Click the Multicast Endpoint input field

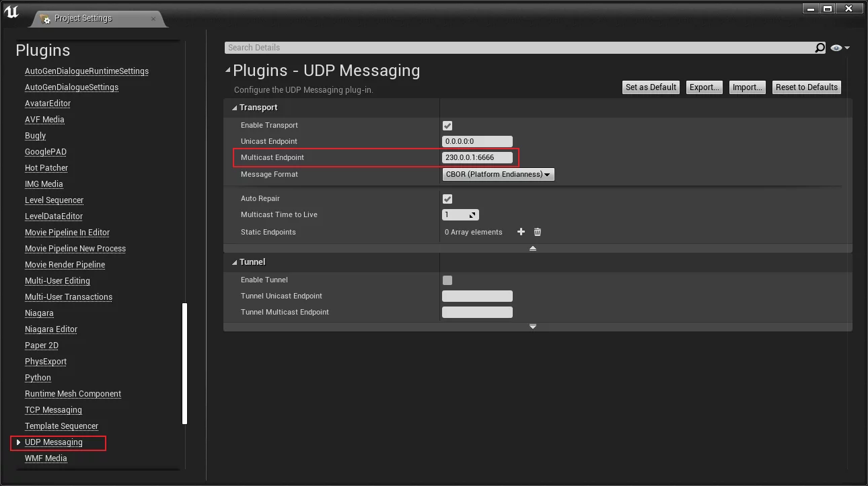477,158
